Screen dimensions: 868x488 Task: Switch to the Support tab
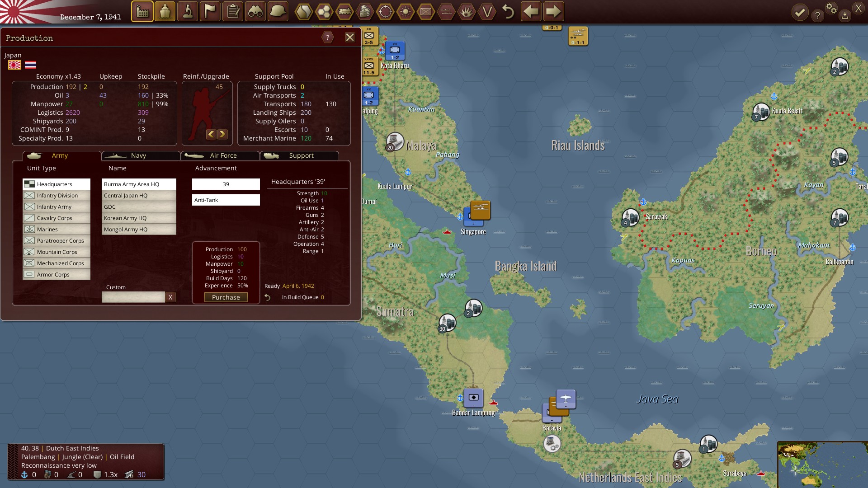tap(299, 155)
